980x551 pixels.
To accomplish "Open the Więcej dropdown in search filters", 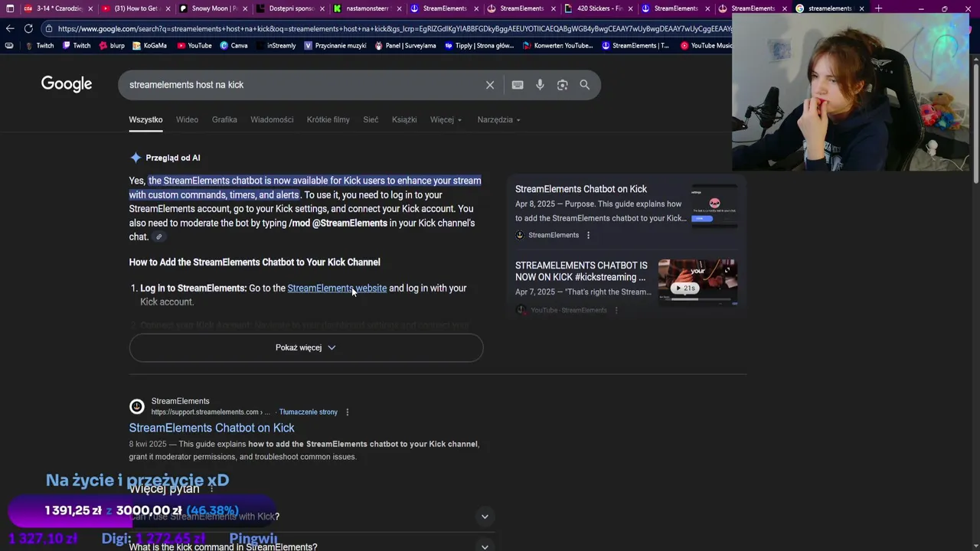I will tap(446, 119).
